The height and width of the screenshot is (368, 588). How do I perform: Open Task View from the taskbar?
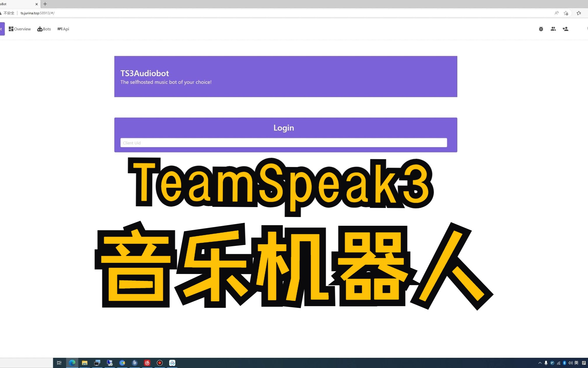tap(59, 363)
